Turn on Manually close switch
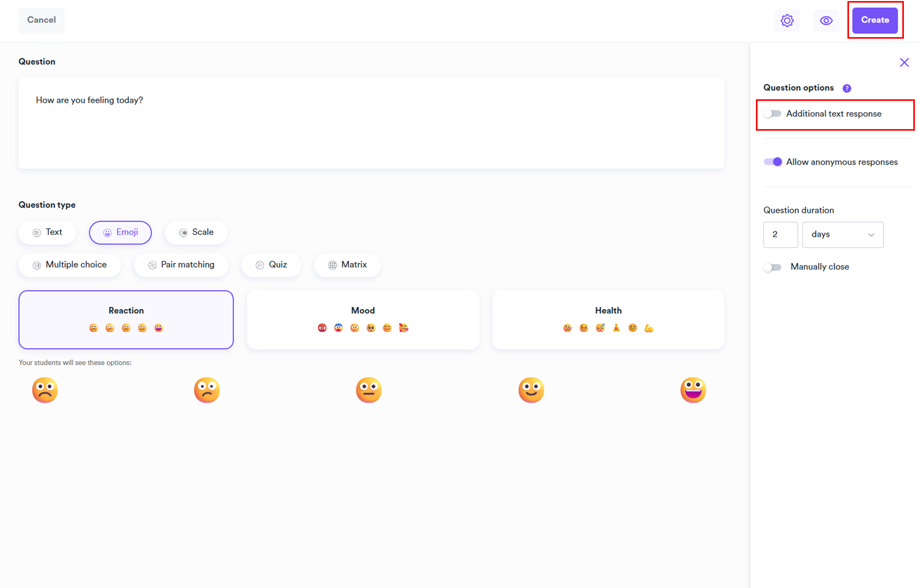This screenshot has width=918, height=588. pos(772,267)
